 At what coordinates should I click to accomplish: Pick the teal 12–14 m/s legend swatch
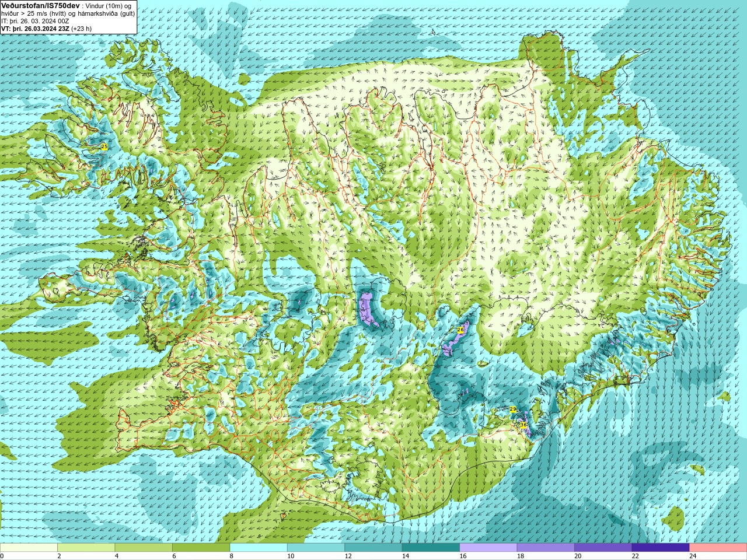click(373, 548)
